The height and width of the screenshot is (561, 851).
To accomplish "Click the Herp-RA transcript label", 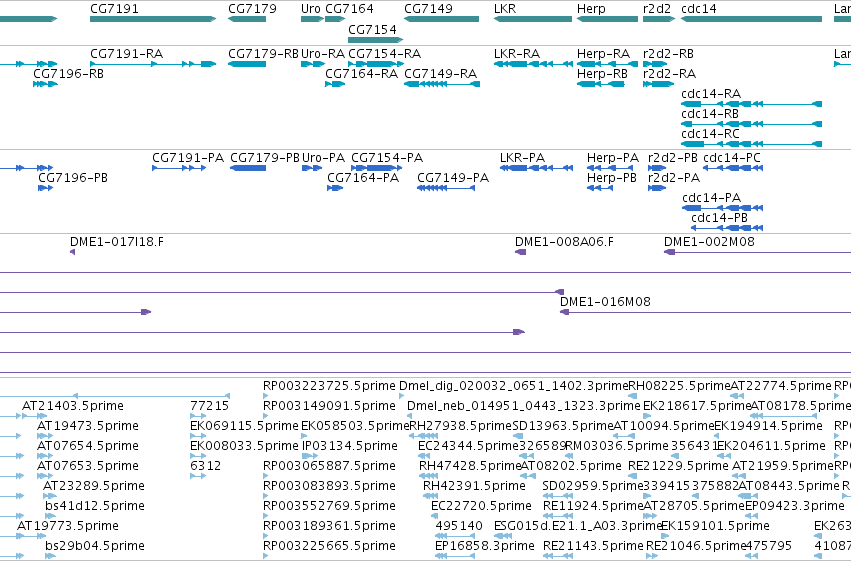I will click(603, 54).
